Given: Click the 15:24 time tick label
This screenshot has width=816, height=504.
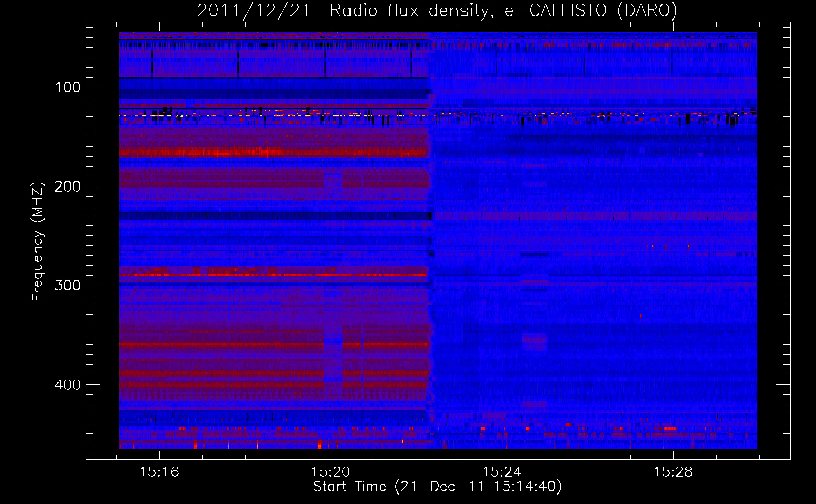Looking at the screenshot, I should 502,472.
